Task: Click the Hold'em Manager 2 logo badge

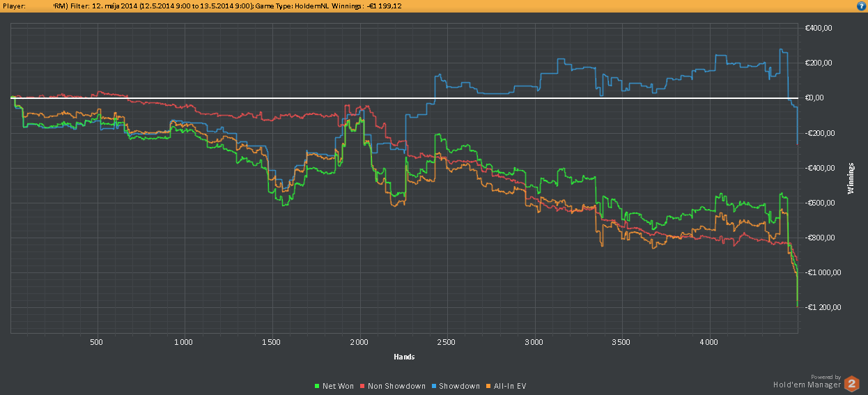Action: (x=851, y=383)
